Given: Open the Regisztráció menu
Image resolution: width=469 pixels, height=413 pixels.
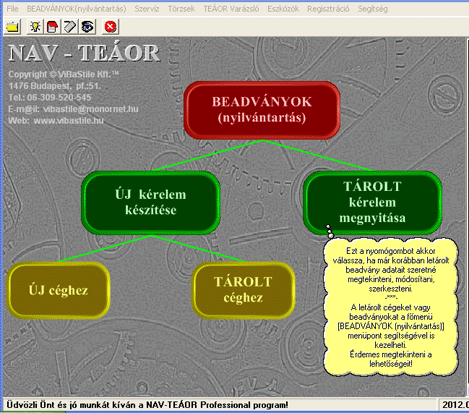Looking at the screenshot, I should pyautogui.click(x=328, y=9).
